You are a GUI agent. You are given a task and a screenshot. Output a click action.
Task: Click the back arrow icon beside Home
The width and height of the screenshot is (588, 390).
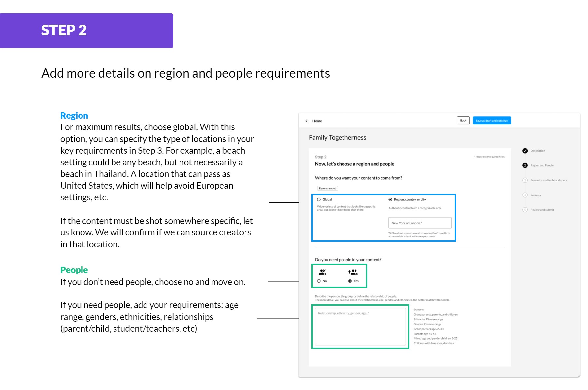pyautogui.click(x=307, y=121)
